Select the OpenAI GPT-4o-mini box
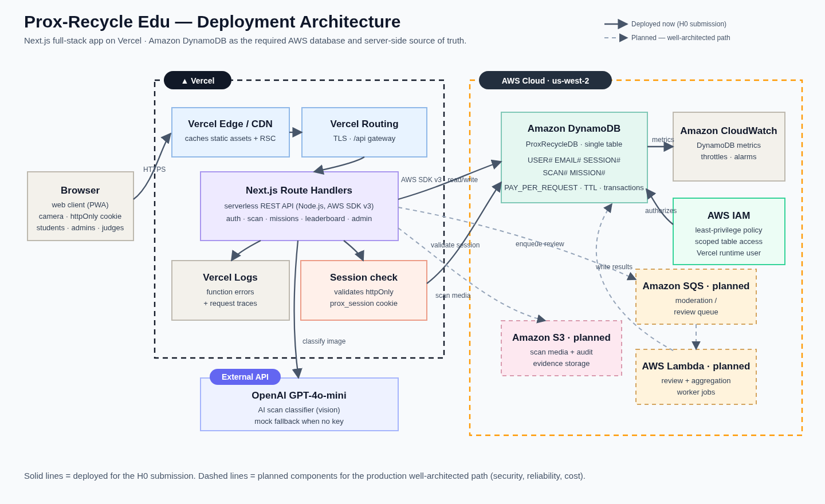The width and height of the screenshot is (825, 504). [x=299, y=404]
